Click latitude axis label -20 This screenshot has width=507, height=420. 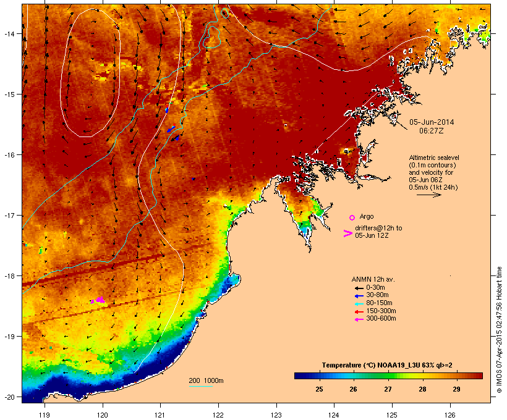[x=9, y=397]
